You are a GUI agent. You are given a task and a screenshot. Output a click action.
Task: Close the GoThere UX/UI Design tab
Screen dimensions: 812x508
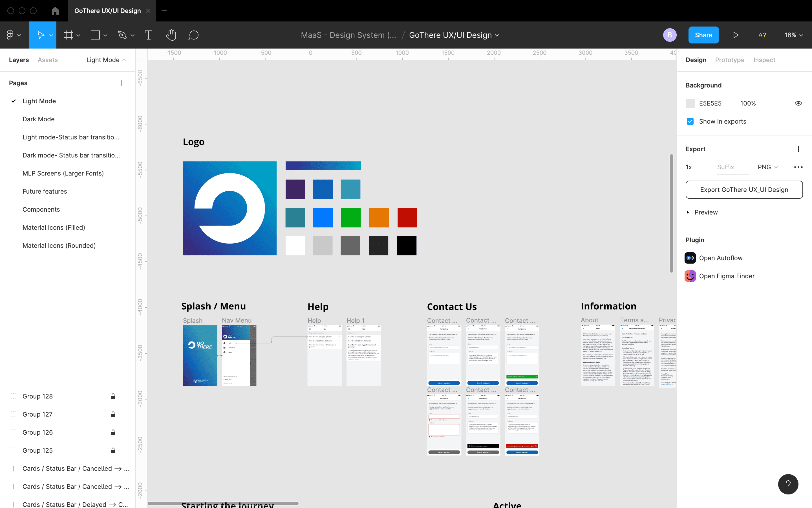[148, 11]
